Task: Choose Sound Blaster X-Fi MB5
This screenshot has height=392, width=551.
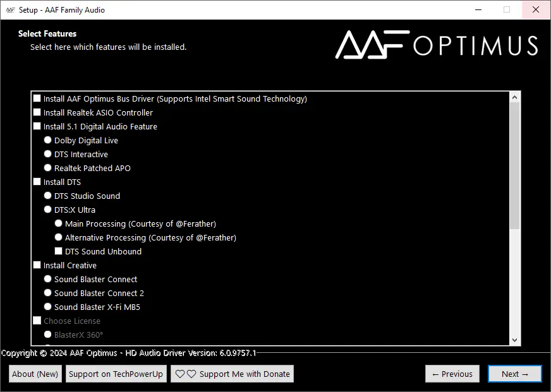Action: coord(47,307)
